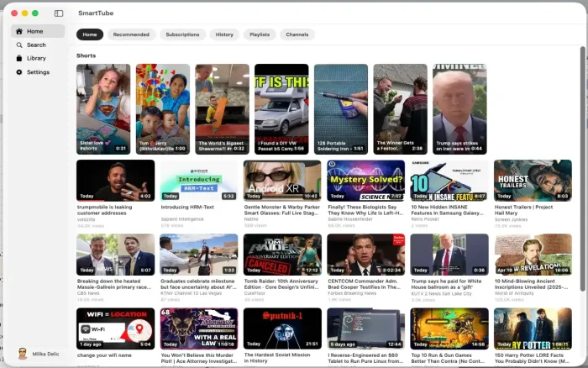Screen dimensions: 588x368
Task: Click the SmartTube window title
Action: (96, 13)
